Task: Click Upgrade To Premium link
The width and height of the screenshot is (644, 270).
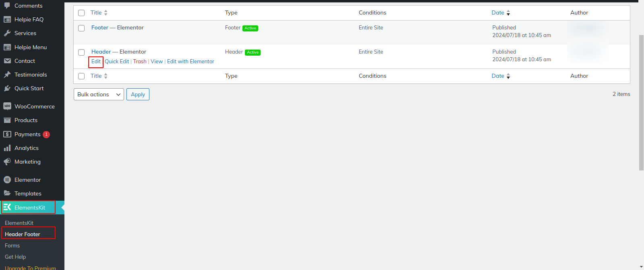Action: [30, 268]
